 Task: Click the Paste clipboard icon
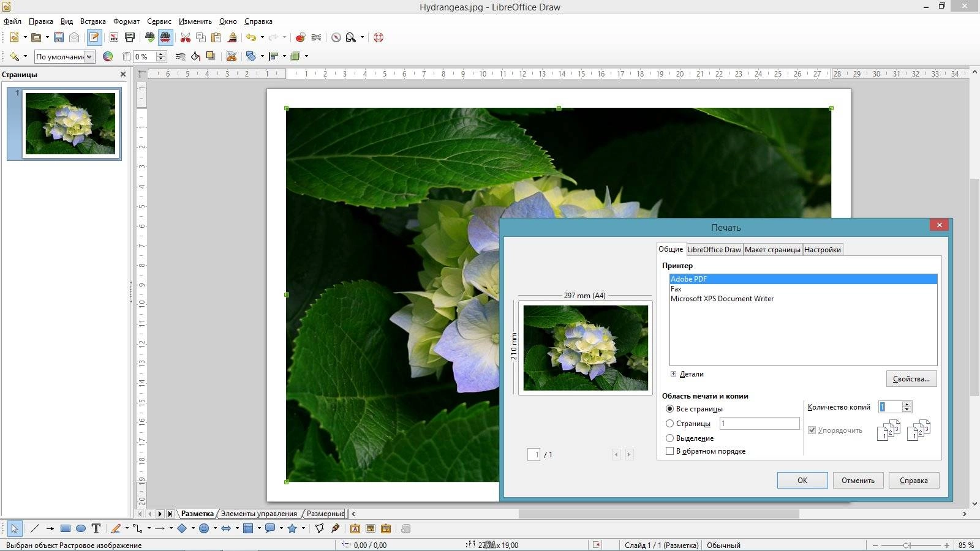[x=216, y=37]
